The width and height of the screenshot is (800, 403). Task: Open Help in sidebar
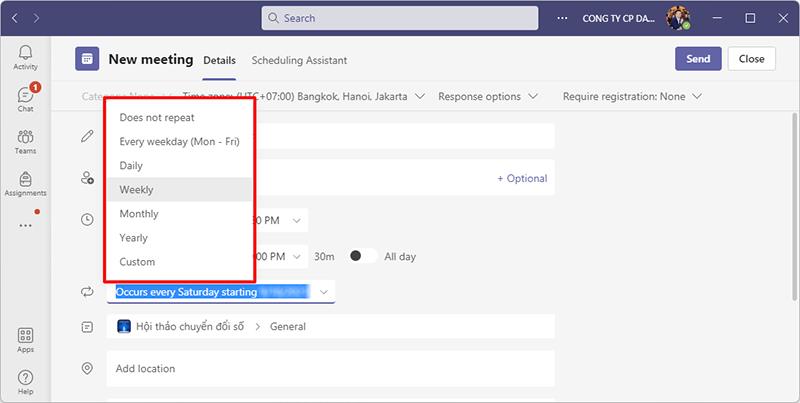26,381
